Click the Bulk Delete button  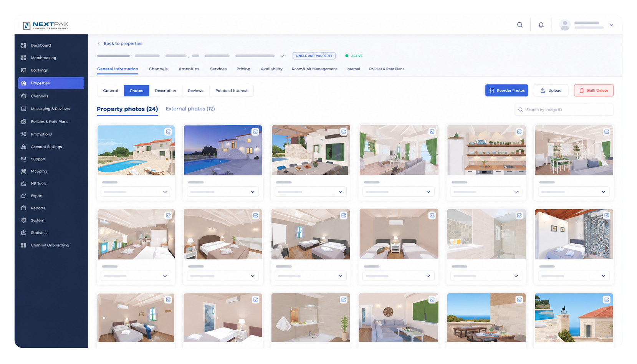click(x=594, y=91)
